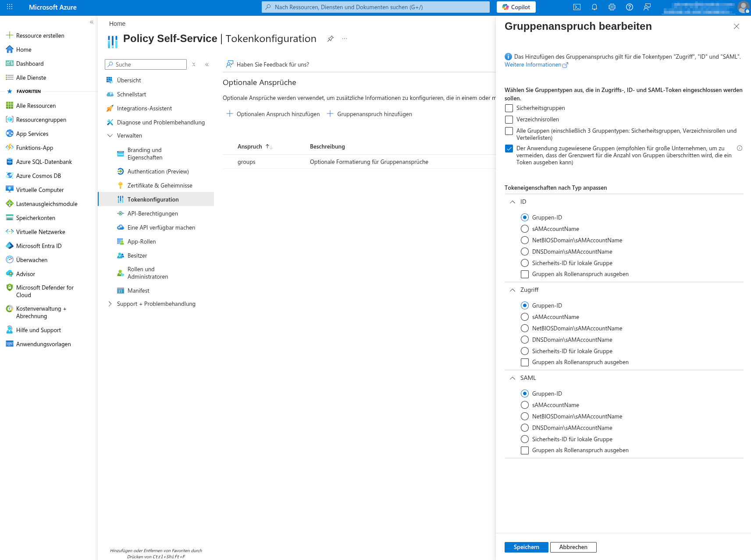The image size is (751, 560).
Task: Open the Azure portal waffle menu
Action: 10,7
